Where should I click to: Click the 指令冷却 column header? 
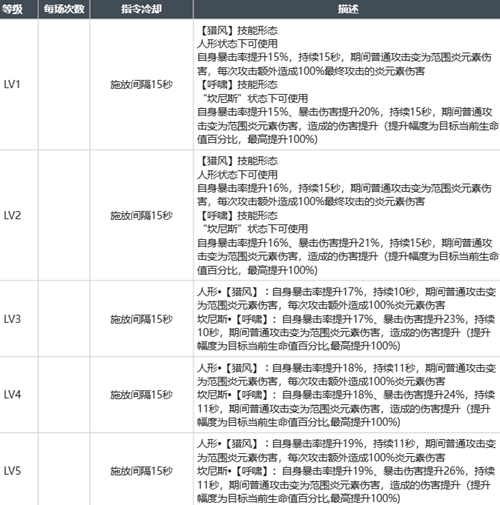click(x=141, y=9)
